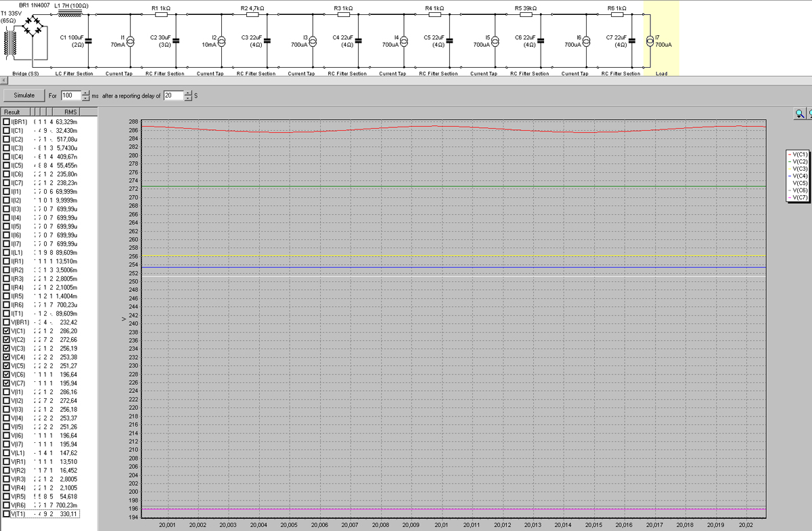Select current tap I3 700uA symbol
Image resolution: width=812 pixels, height=531 pixels.
click(x=314, y=41)
